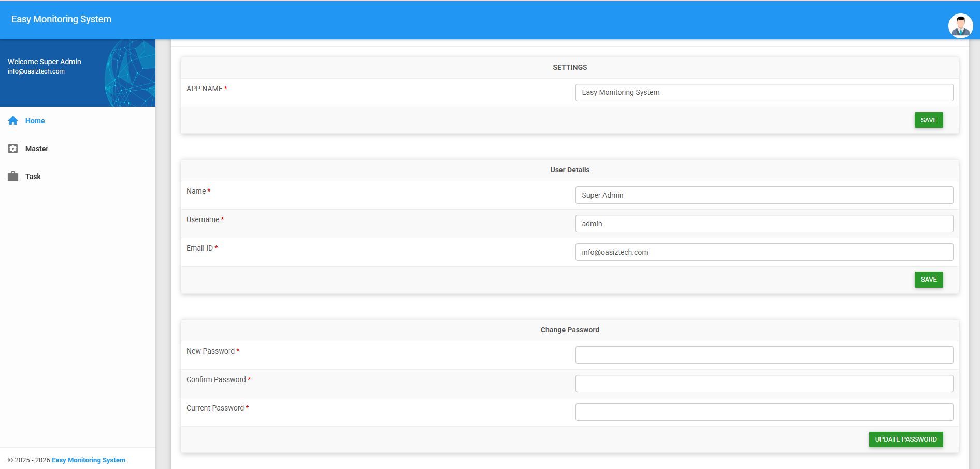Focus the Confirm Password field
The image size is (980, 469).
[764, 384]
